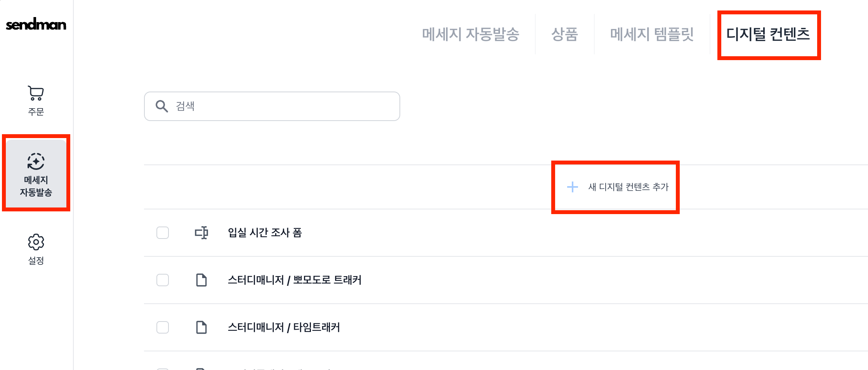Click file icon beside 뽀모도로 트래커
This screenshot has height=370, width=868.
pos(201,280)
